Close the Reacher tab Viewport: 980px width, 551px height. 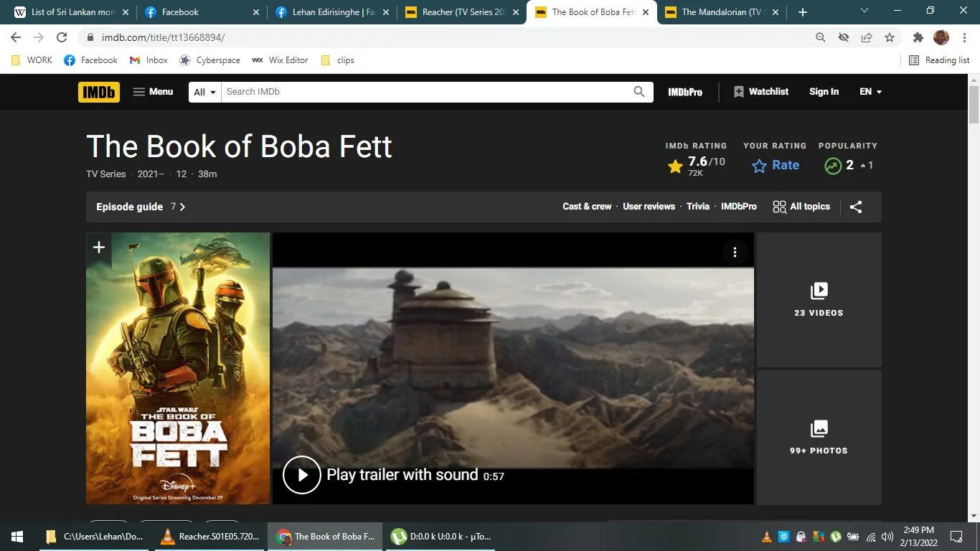click(515, 12)
